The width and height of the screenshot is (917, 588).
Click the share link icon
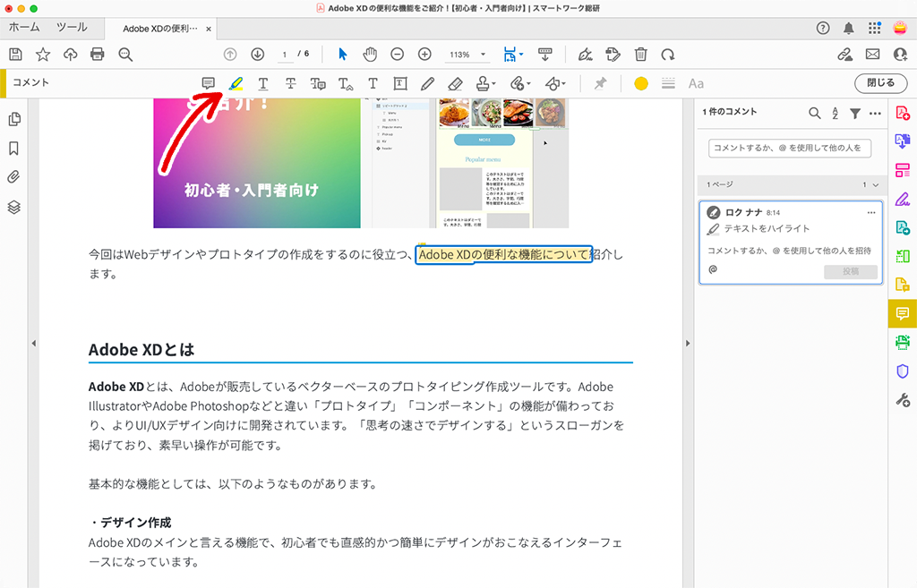844,55
